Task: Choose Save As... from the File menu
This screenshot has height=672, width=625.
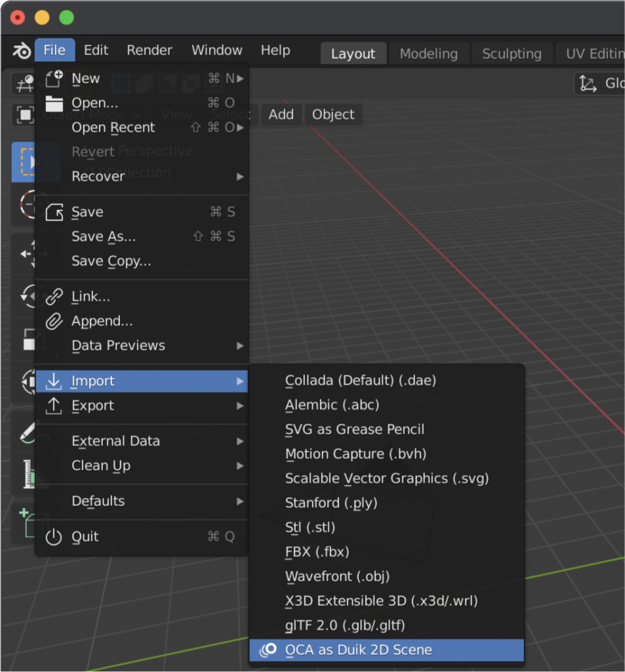Action: pyautogui.click(x=142, y=236)
